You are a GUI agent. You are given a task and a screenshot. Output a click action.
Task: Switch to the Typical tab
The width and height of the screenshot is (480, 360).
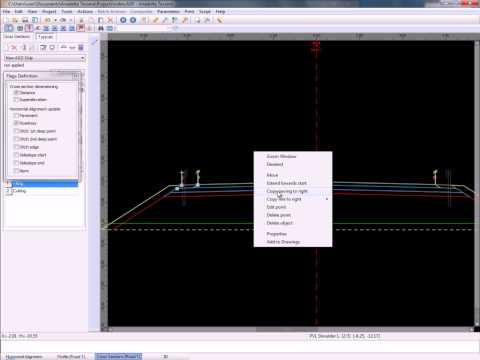tap(45, 37)
